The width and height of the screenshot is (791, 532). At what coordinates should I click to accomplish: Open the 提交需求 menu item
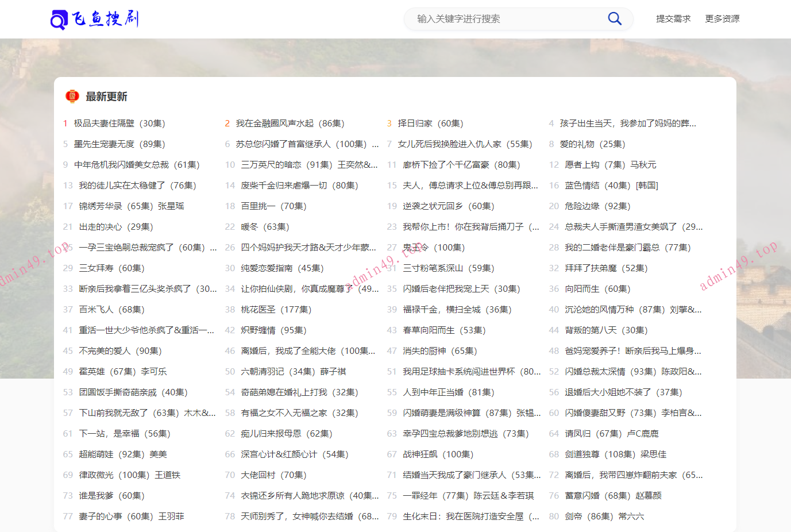[x=673, y=18]
